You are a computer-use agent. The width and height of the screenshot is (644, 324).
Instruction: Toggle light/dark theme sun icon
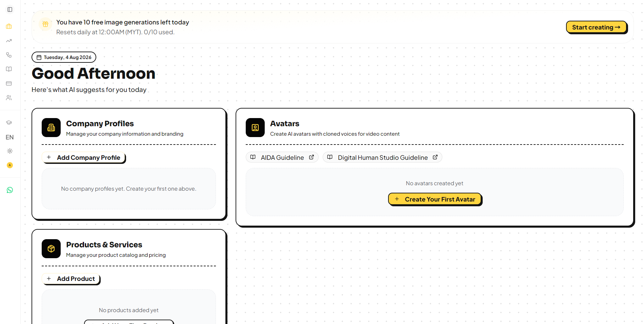(10, 151)
